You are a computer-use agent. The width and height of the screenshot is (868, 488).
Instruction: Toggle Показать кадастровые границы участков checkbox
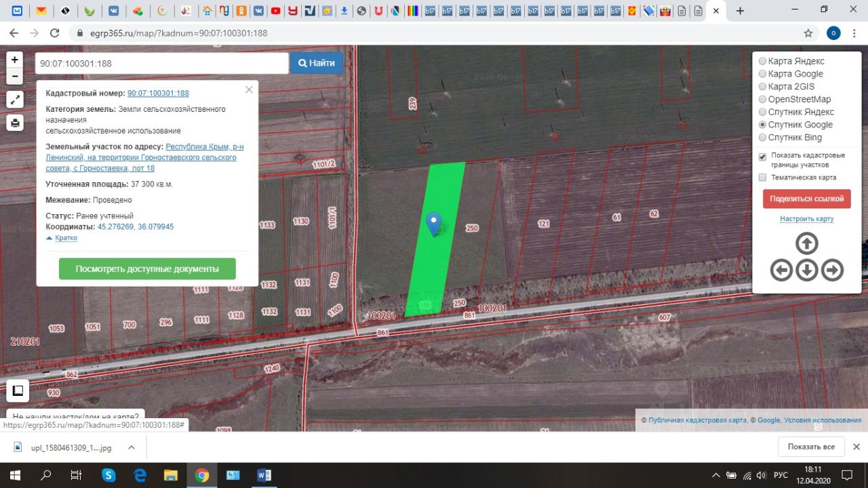pos(763,157)
